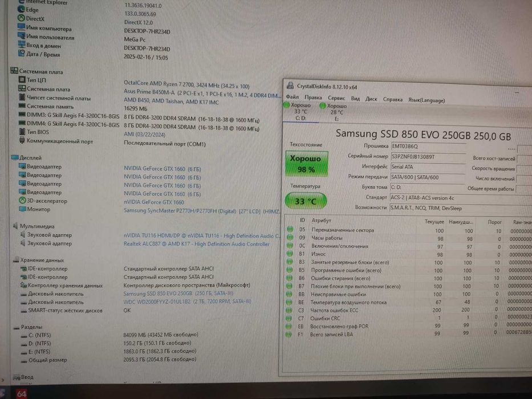Click the 'Интерфейс' field Serial ATA
The height and width of the screenshot is (399, 532).
[x=428, y=167]
